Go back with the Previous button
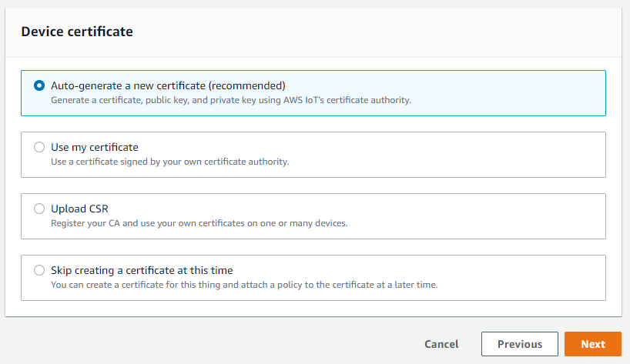 [520, 344]
